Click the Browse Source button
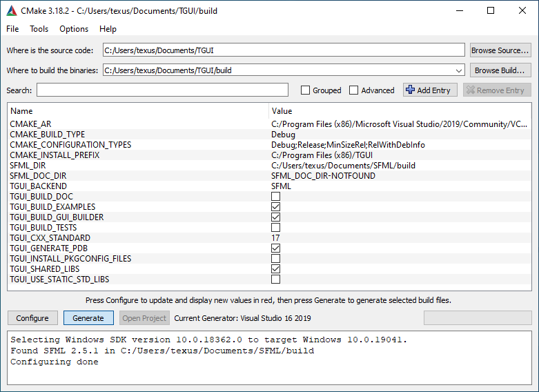539x392 pixels. tap(500, 50)
